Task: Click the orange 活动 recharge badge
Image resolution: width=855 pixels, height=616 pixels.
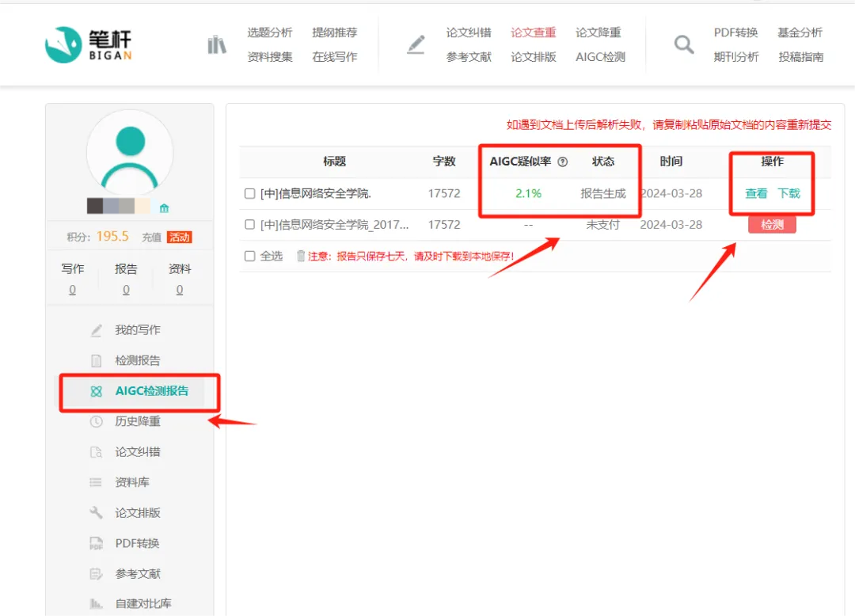Action: [180, 237]
